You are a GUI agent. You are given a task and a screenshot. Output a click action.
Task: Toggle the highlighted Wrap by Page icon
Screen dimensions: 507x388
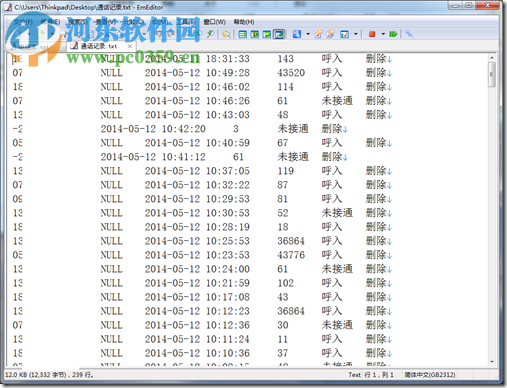(x=279, y=34)
